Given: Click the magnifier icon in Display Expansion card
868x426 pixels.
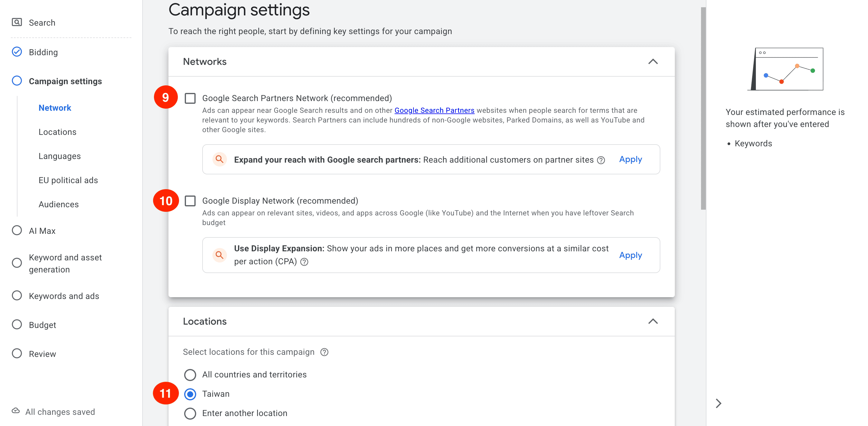Looking at the screenshot, I should [x=219, y=255].
